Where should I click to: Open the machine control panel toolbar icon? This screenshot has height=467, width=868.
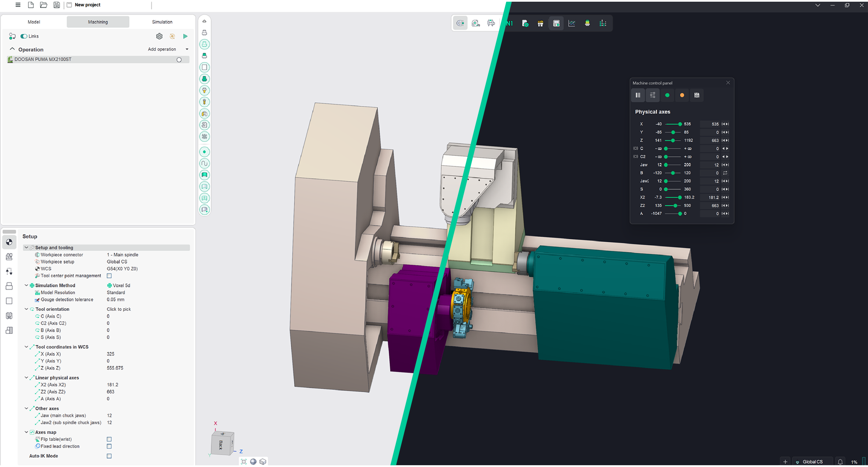click(556, 23)
